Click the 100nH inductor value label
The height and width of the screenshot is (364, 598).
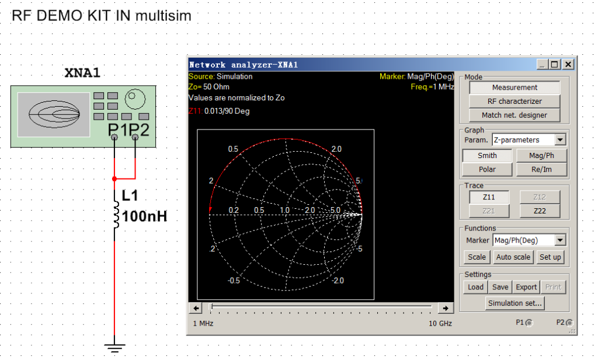point(145,216)
